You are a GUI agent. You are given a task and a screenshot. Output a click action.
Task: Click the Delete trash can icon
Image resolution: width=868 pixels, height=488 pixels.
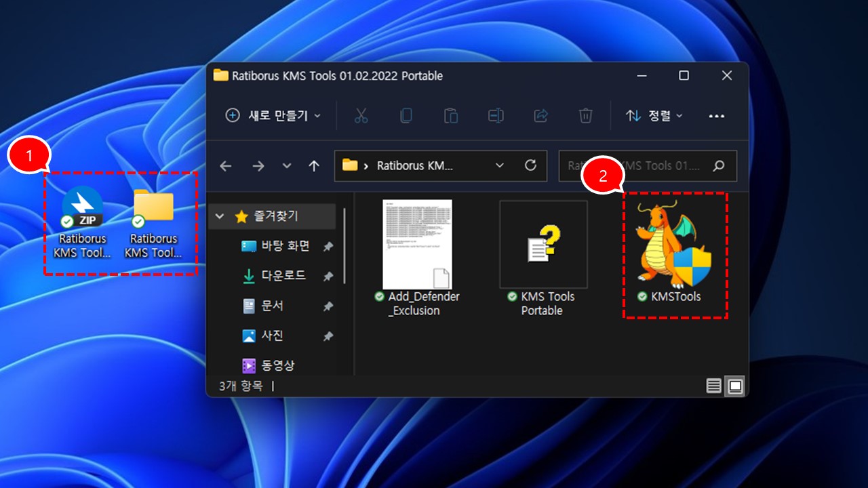tap(585, 116)
